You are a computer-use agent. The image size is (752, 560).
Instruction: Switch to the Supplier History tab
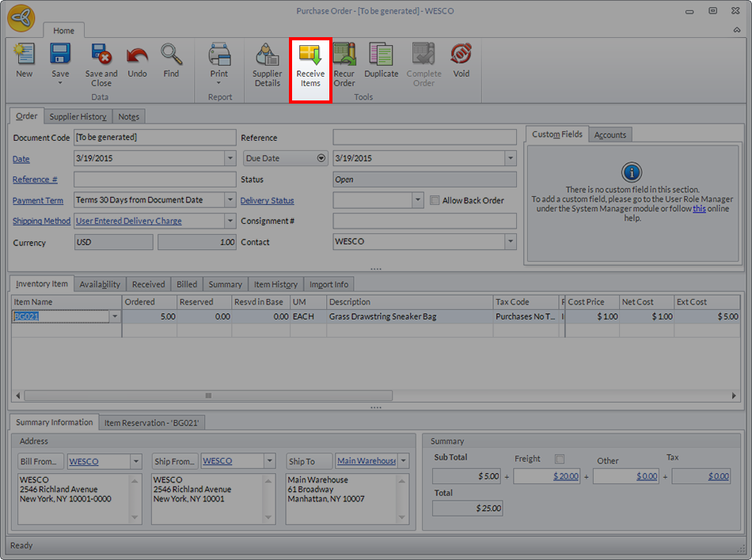point(78,116)
